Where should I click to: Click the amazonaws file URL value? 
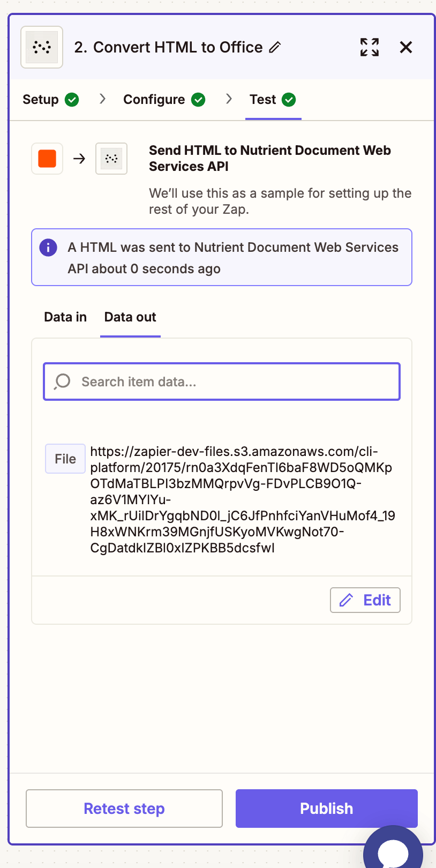pos(241,499)
